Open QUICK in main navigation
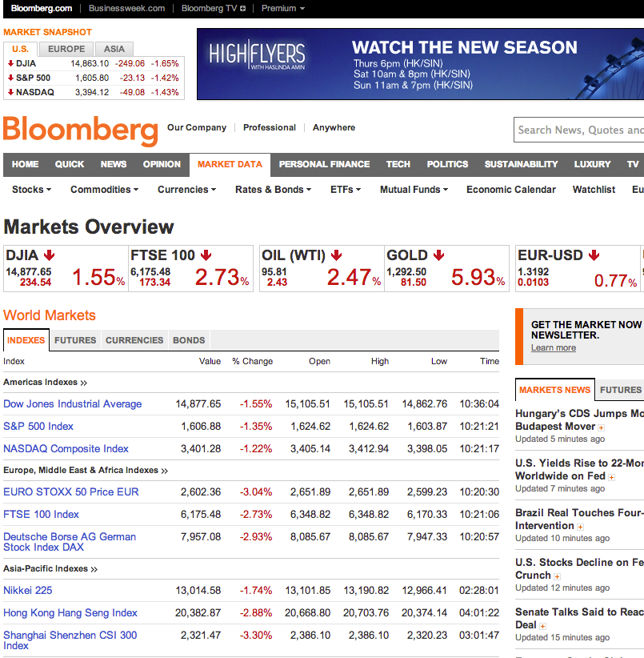Screen dimensions: 644x658 click(70, 165)
